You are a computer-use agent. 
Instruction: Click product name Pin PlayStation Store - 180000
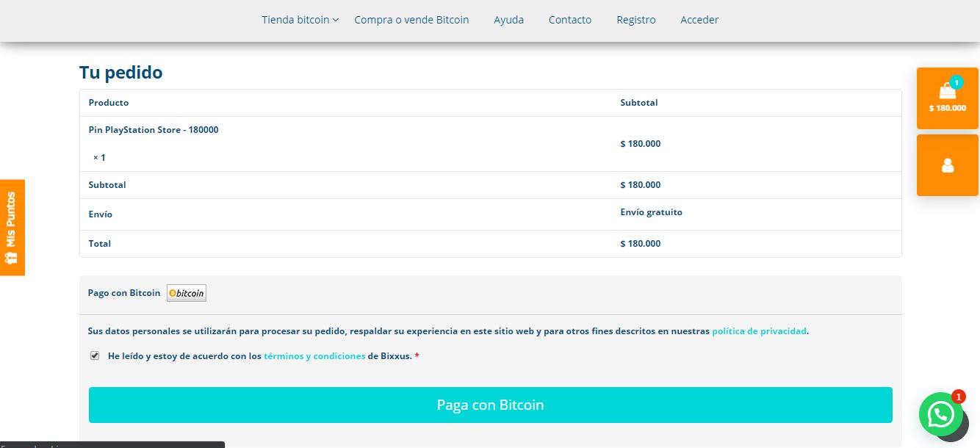tap(154, 130)
